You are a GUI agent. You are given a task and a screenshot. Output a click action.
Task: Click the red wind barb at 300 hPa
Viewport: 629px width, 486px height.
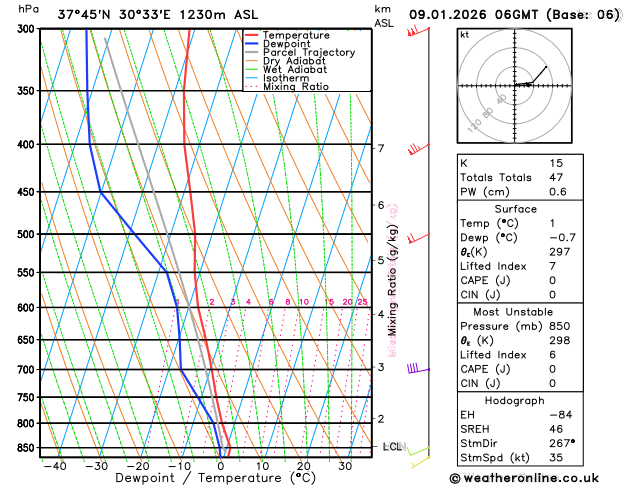coord(418,31)
